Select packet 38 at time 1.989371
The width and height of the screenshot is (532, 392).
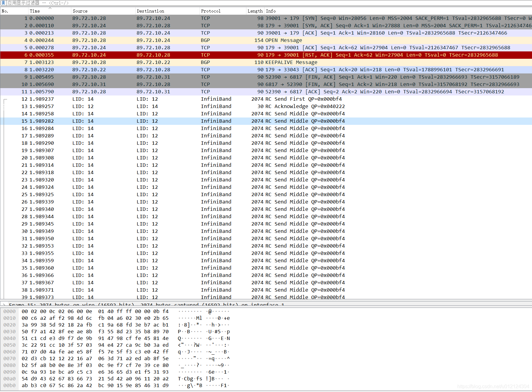(x=266, y=290)
